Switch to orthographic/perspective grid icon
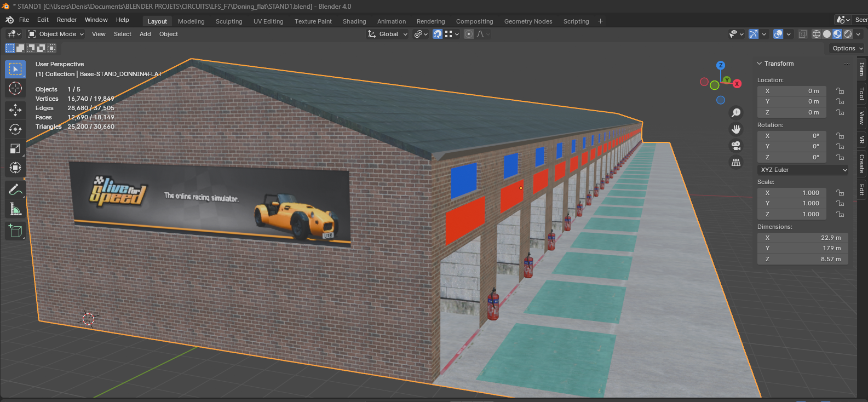 click(x=736, y=163)
